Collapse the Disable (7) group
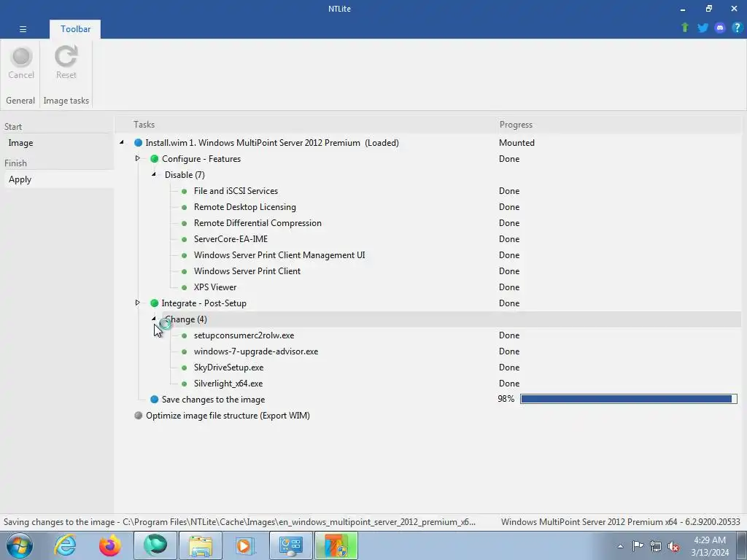 click(x=154, y=174)
